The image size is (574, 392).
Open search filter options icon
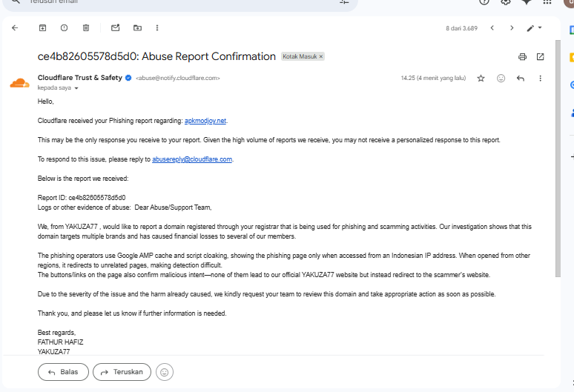point(344,1)
